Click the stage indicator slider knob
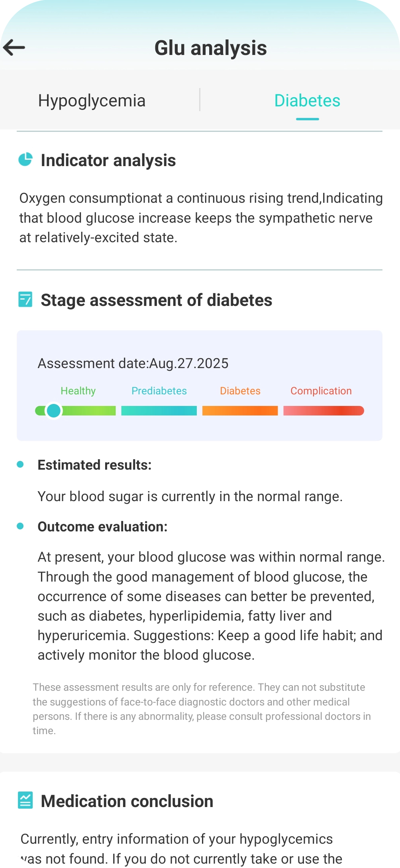 pyautogui.click(x=53, y=410)
